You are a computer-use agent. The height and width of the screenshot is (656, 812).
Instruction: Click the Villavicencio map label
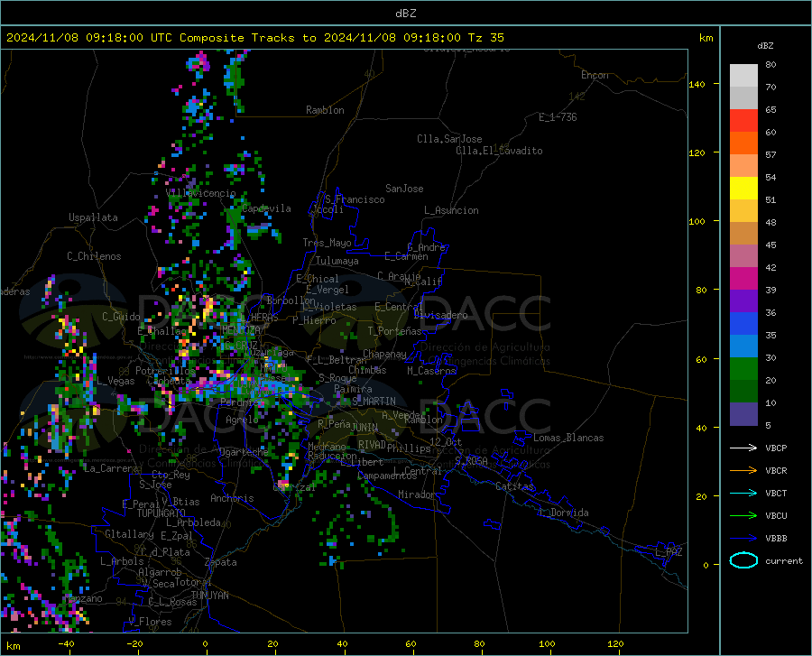[200, 193]
